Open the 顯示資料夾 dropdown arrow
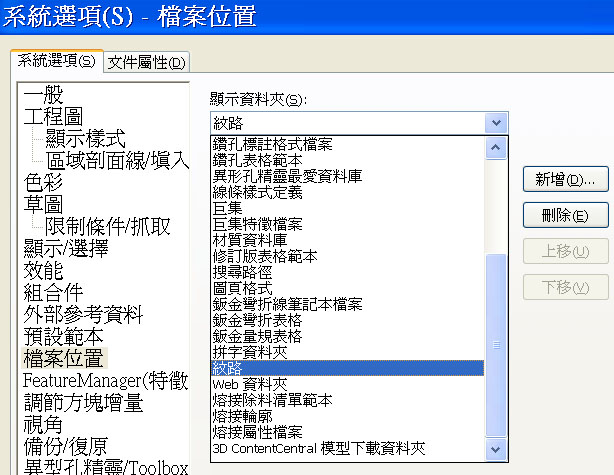The height and width of the screenshot is (475, 614). 496,123
